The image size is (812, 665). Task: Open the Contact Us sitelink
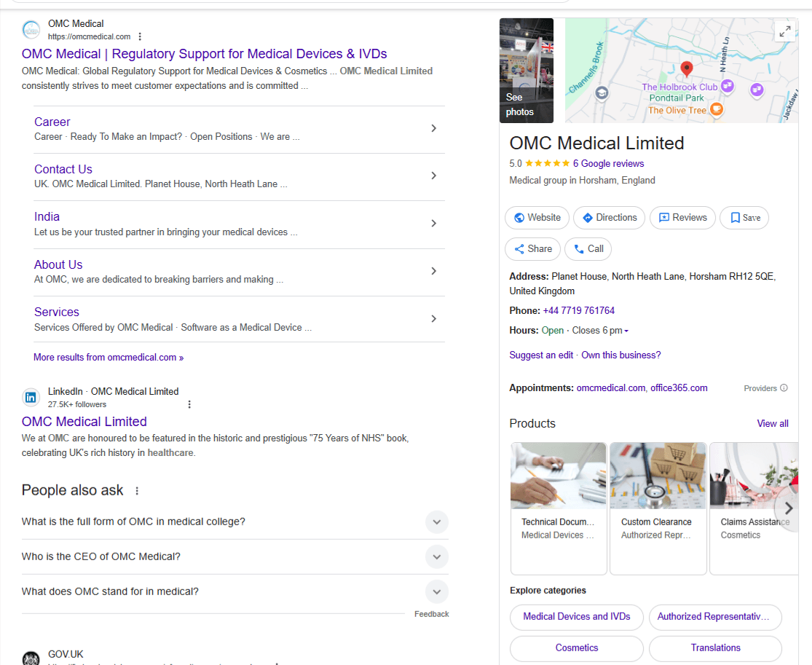pos(63,170)
